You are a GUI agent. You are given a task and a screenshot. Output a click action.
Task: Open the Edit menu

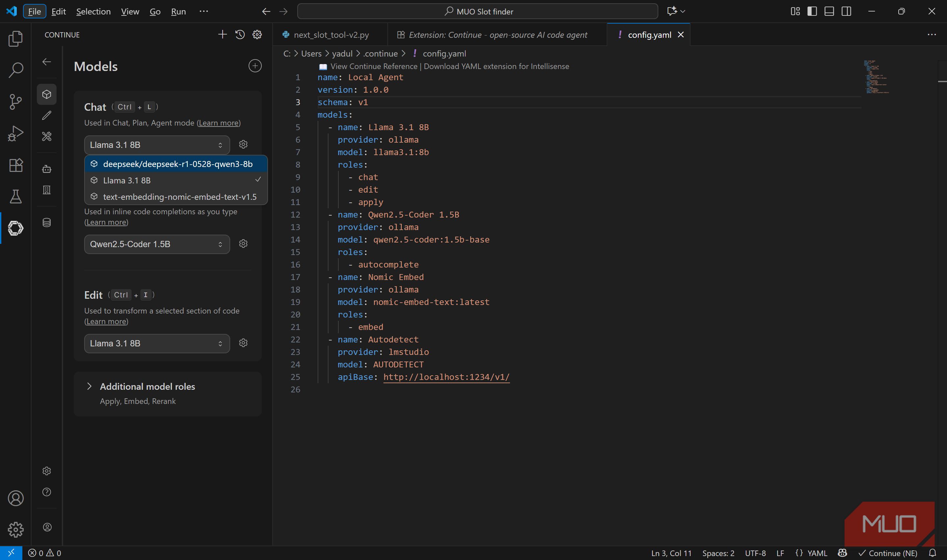(59, 11)
